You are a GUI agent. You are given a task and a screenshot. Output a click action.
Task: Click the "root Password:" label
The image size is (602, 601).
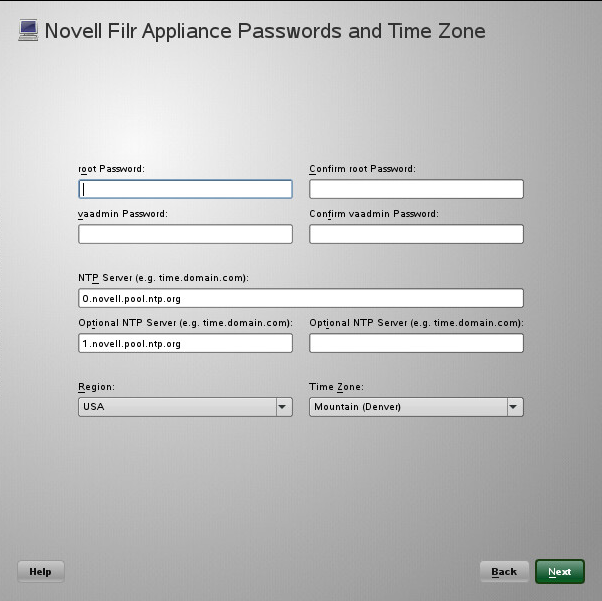(111, 169)
